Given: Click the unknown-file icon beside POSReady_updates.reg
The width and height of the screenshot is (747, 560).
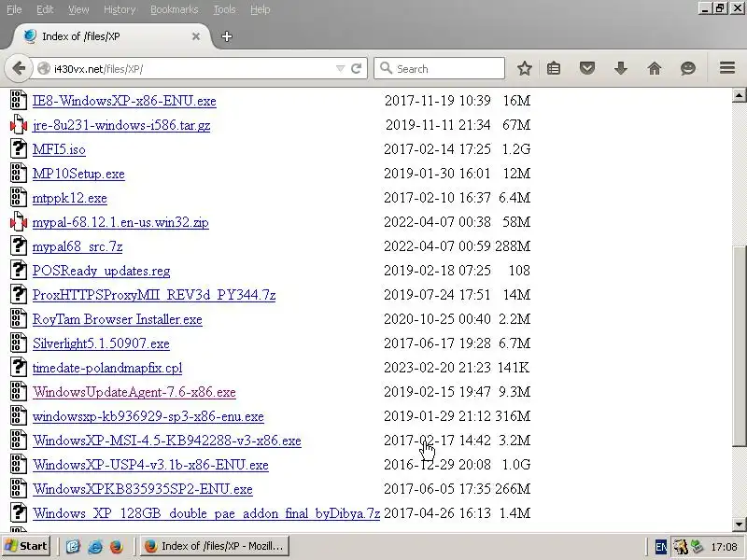Looking at the screenshot, I should click(x=18, y=270).
